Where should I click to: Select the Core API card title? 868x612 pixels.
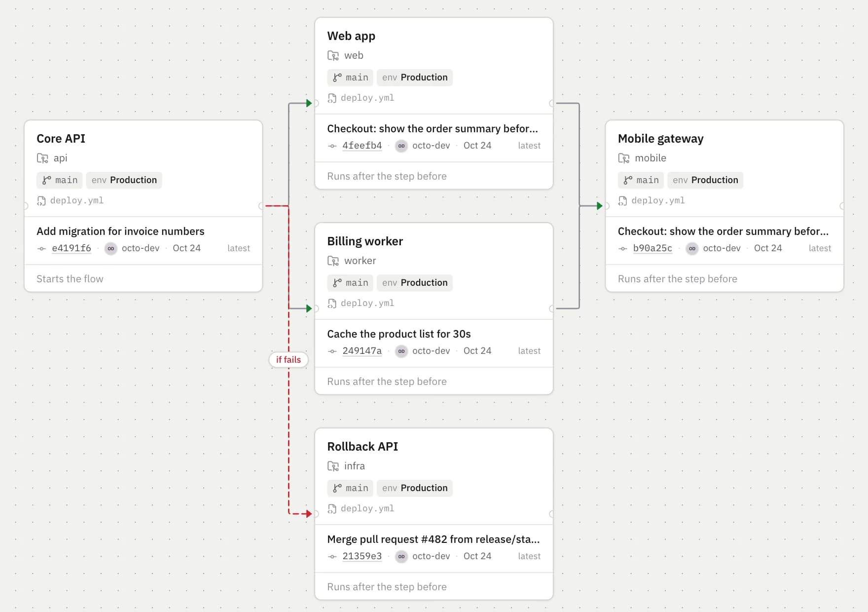click(61, 139)
